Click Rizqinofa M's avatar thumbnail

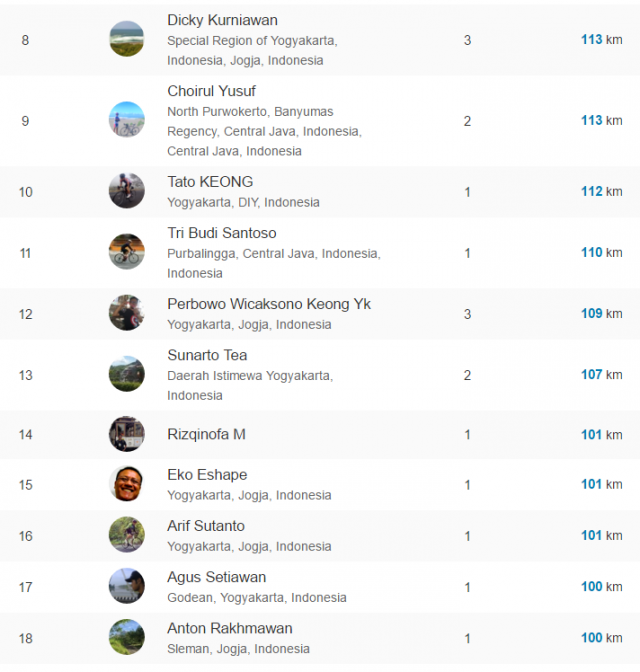pos(127,434)
